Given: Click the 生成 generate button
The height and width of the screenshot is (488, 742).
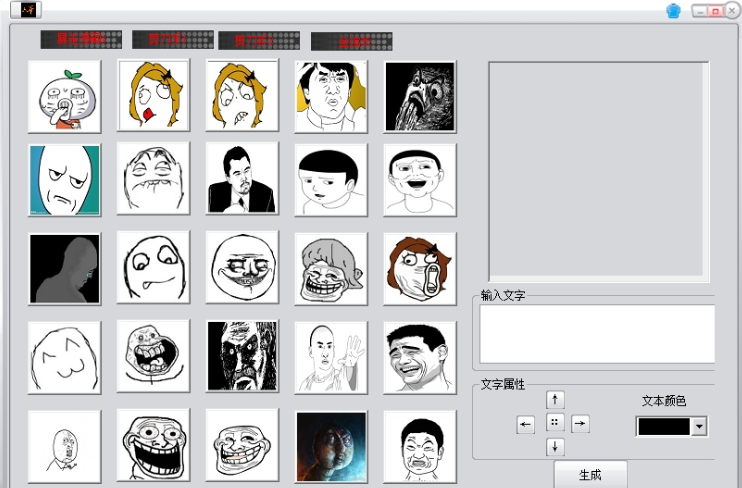Looking at the screenshot, I should click(x=591, y=474).
